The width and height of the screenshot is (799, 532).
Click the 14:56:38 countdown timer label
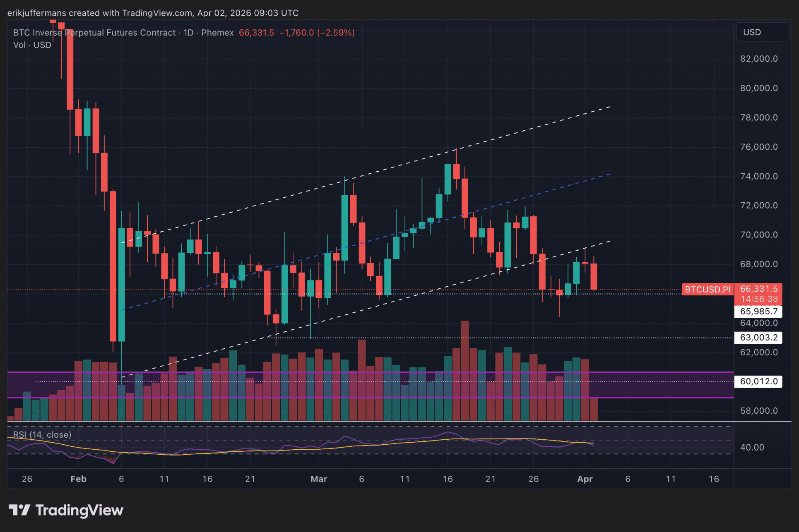pos(758,299)
